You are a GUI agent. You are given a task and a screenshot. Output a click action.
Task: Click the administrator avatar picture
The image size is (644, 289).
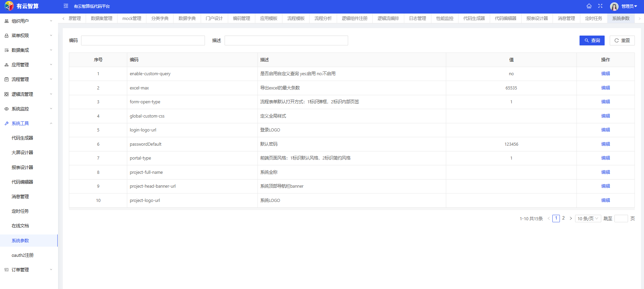pos(614,6)
